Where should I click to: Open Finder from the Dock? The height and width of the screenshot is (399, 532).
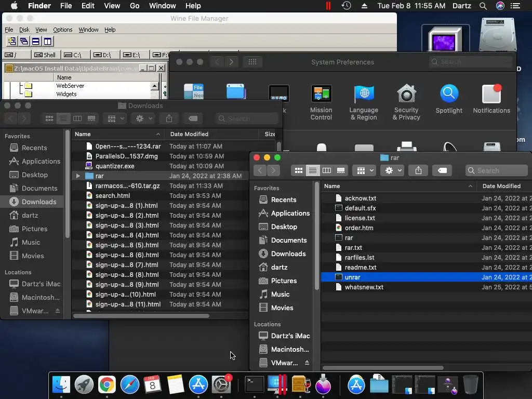61,385
